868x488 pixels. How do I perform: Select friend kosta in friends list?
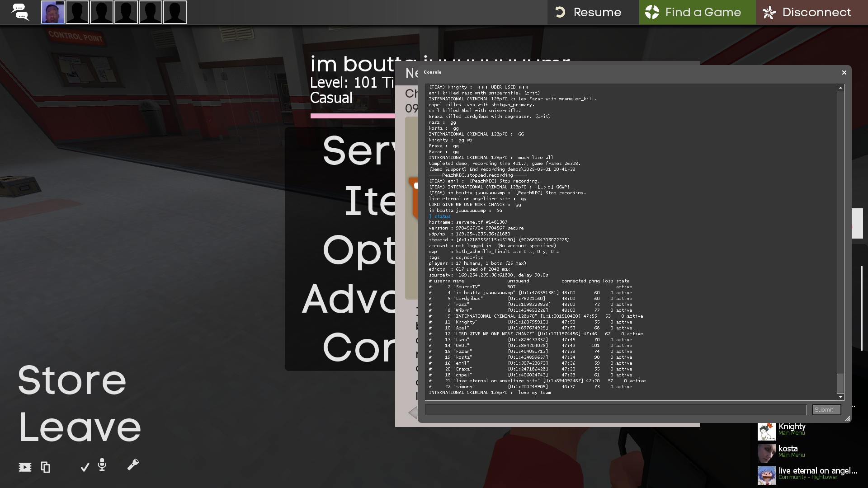pyautogui.click(x=788, y=449)
